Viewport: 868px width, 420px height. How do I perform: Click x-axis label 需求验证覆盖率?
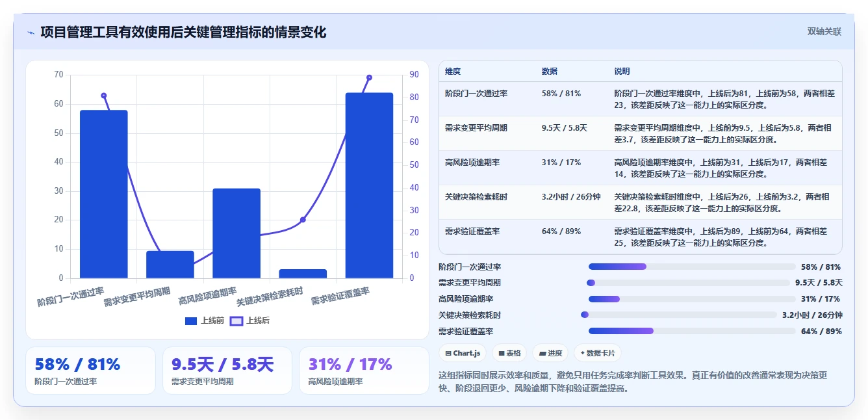pos(340,296)
